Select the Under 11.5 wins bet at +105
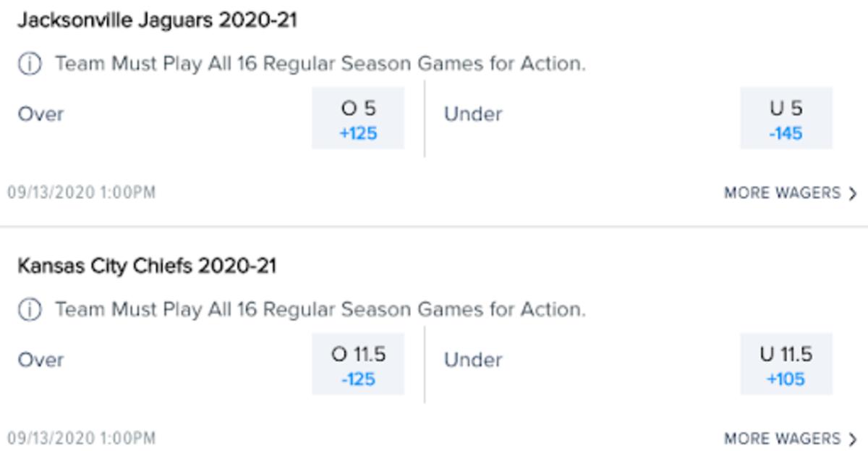This screenshot has height=451, width=868. tap(786, 362)
